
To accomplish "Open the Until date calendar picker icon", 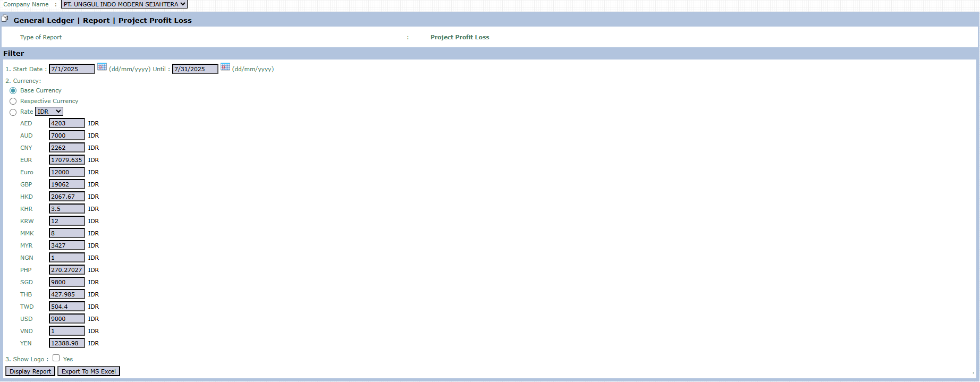I will [x=225, y=67].
